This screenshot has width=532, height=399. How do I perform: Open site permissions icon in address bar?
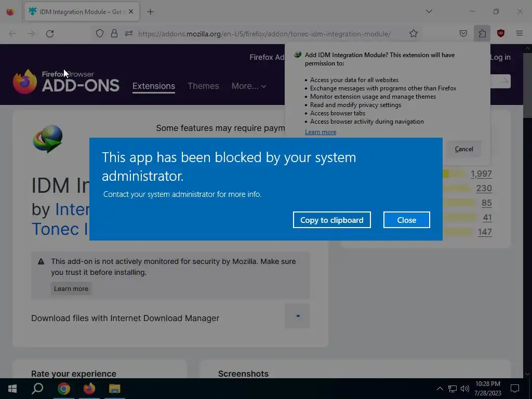[x=129, y=34]
